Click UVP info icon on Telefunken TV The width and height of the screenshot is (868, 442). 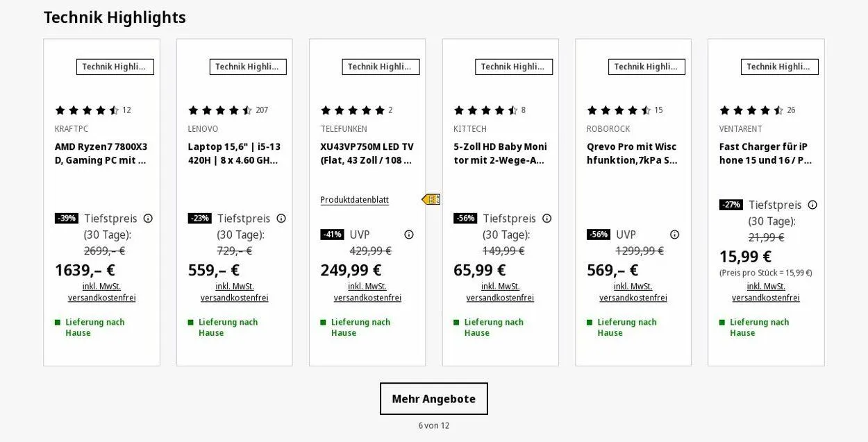(x=409, y=235)
